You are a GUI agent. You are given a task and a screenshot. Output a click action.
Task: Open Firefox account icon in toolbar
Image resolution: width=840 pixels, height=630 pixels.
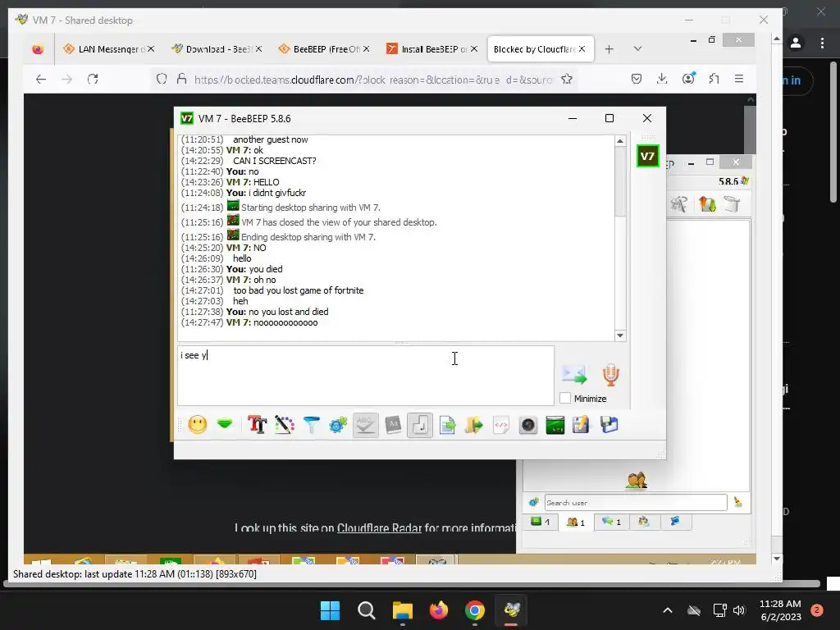688,80
